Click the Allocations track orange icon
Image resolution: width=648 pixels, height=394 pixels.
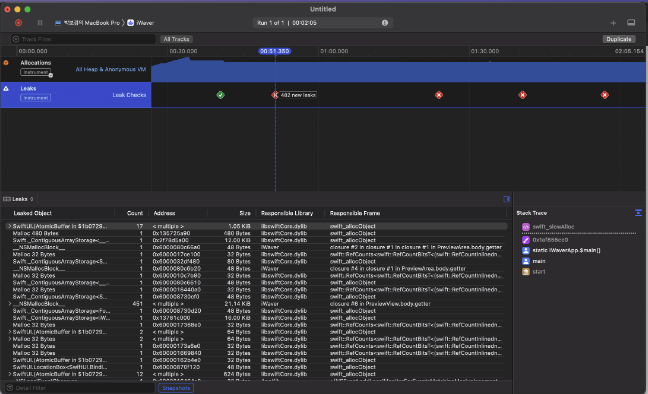[x=6, y=63]
